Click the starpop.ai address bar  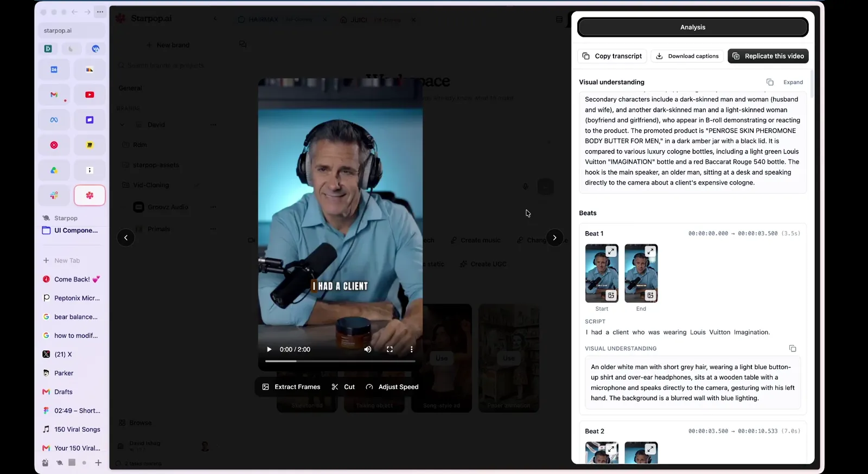pos(72,30)
